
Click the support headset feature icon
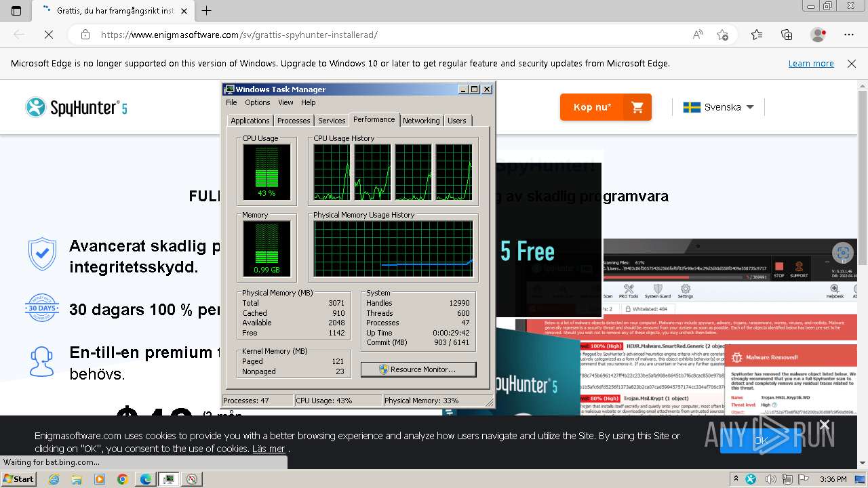coord(42,361)
